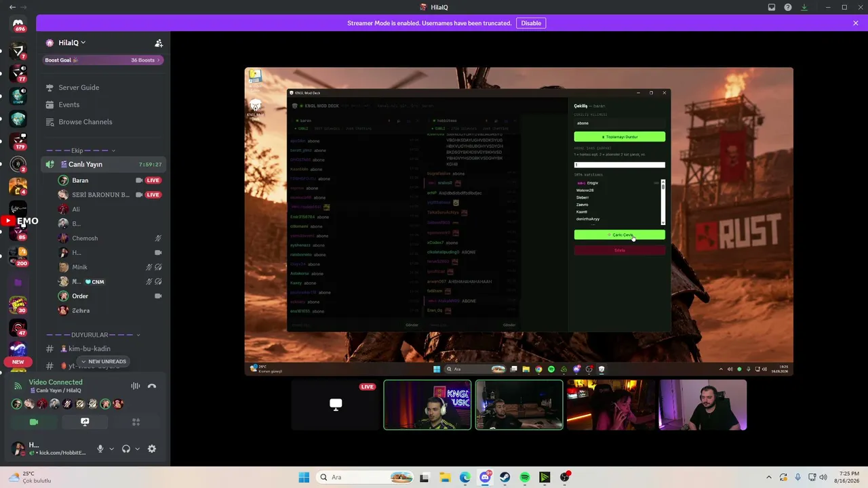
Task: Turn on camera in voice panel
Action: [x=34, y=422]
